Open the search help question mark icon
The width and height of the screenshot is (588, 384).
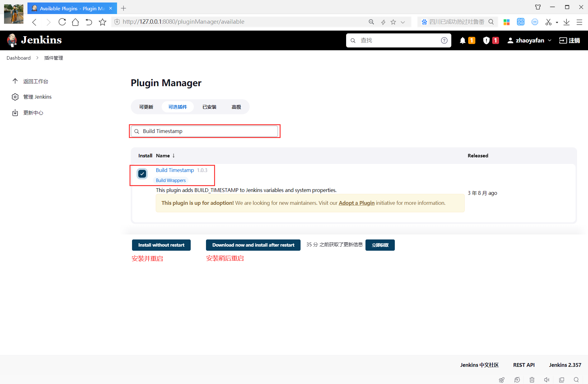[x=444, y=40]
